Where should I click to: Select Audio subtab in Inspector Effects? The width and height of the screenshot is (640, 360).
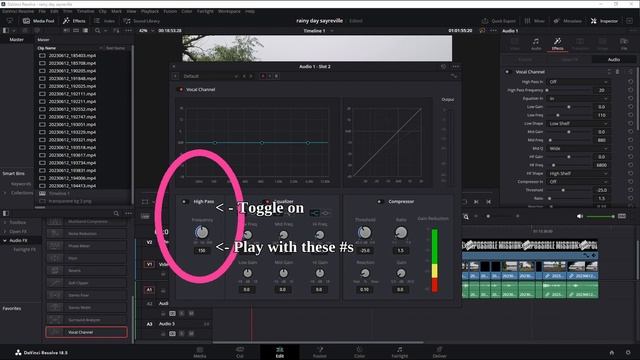pyautogui.click(x=613, y=60)
